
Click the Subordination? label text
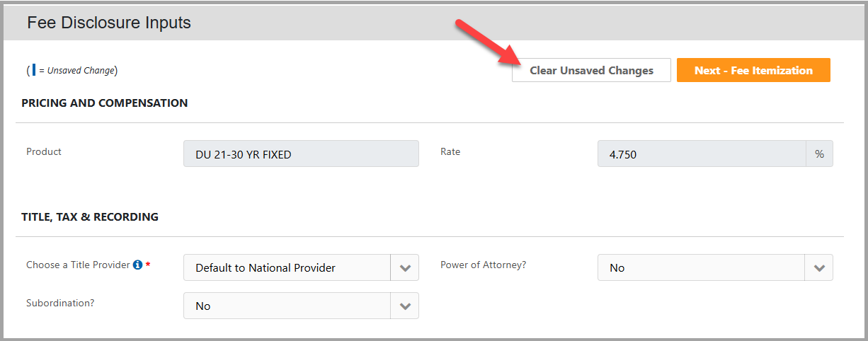(x=60, y=303)
